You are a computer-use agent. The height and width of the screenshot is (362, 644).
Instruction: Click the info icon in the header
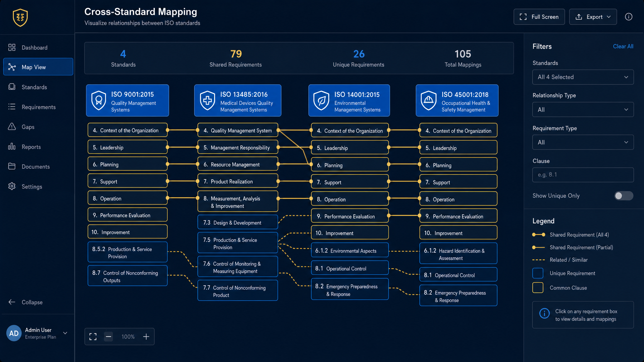pyautogui.click(x=629, y=17)
